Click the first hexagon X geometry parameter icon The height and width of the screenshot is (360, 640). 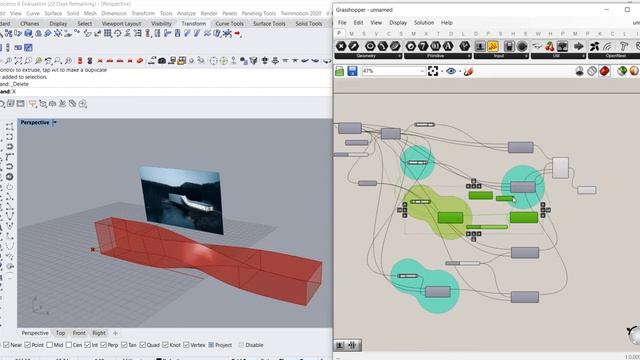click(x=341, y=46)
